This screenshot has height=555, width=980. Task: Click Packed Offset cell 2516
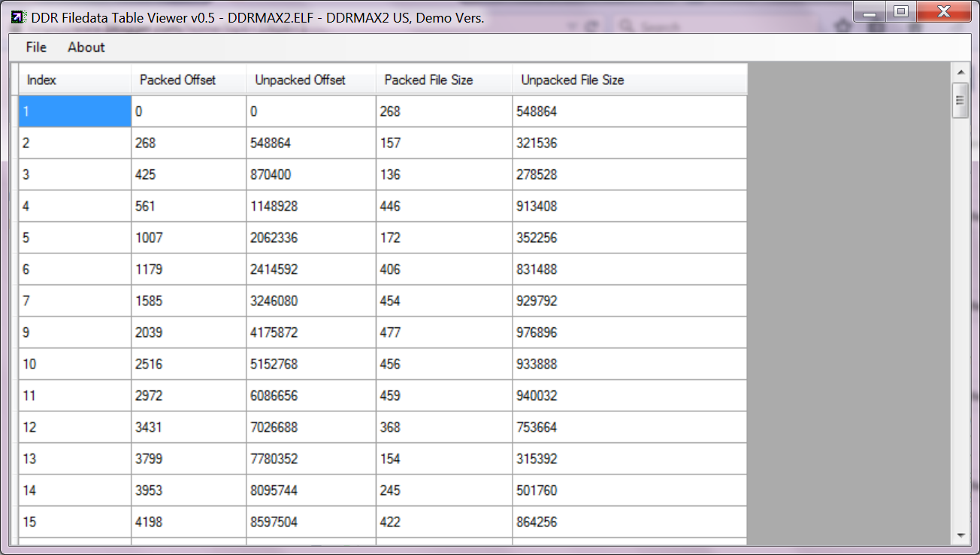point(189,364)
